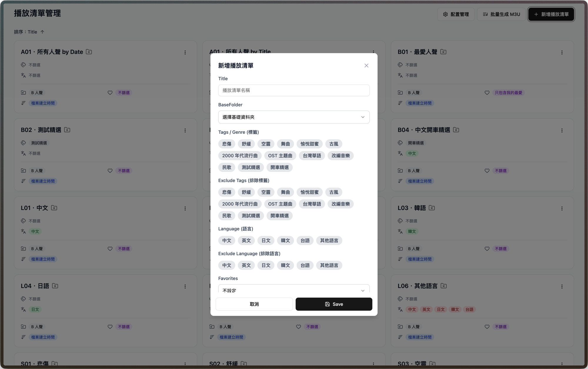Click 韓文 language badge in L03 card
Screen dimensions: 588x369
pos(412,231)
